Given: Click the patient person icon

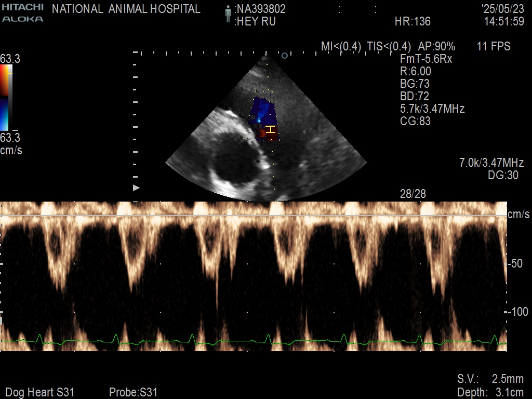Looking at the screenshot, I should 228,15.
